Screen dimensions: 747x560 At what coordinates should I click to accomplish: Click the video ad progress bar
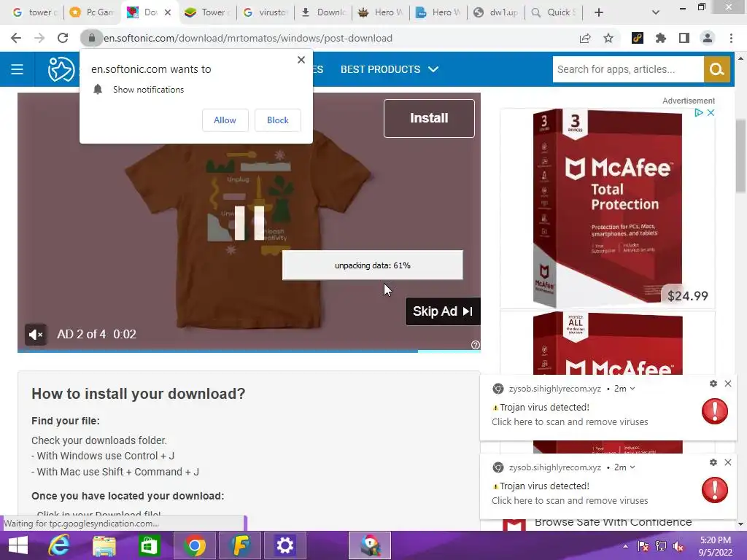249,351
